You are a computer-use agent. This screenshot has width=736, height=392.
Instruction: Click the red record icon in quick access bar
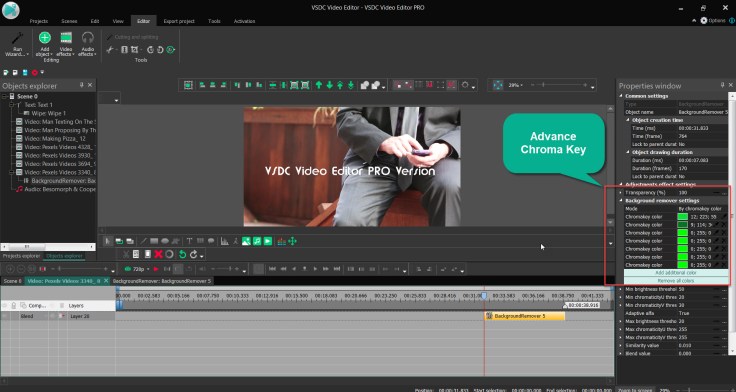[x=35, y=72]
